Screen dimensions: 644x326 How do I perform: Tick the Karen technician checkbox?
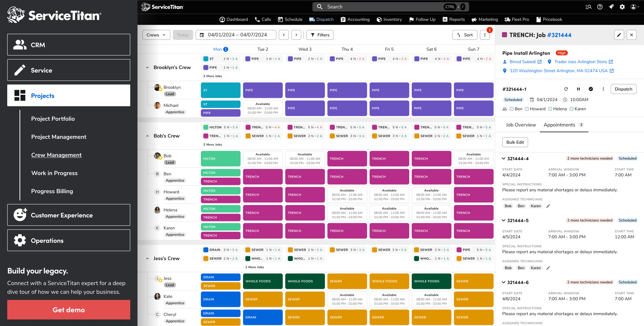point(571,109)
